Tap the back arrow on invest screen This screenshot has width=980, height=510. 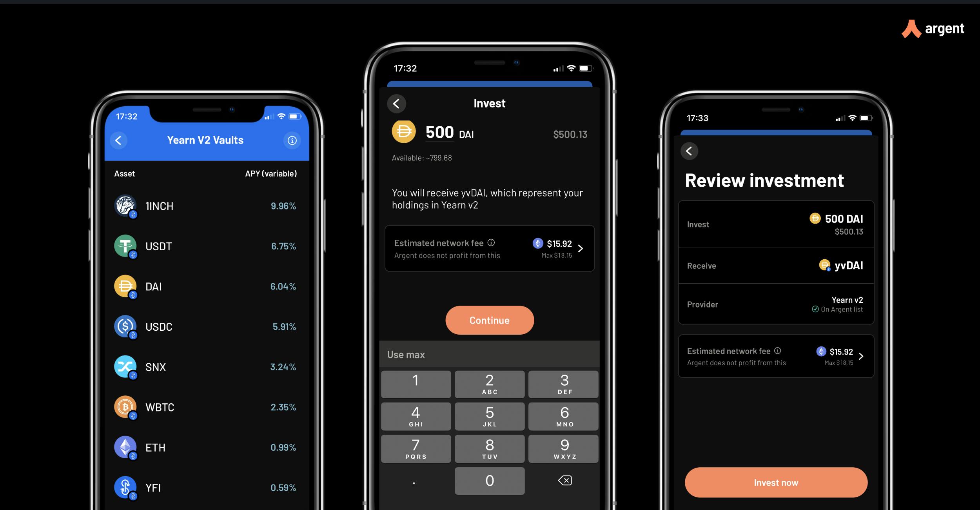tap(397, 102)
